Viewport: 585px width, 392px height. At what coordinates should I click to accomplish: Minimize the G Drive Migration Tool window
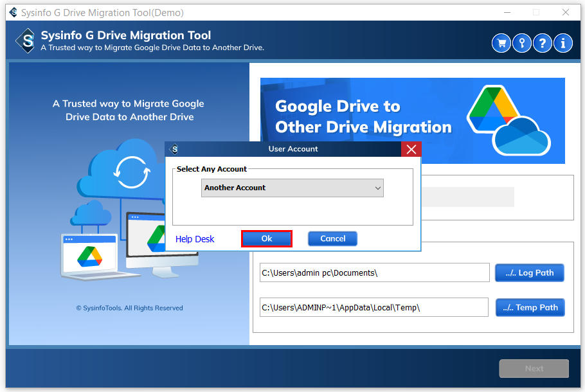pyautogui.click(x=506, y=12)
